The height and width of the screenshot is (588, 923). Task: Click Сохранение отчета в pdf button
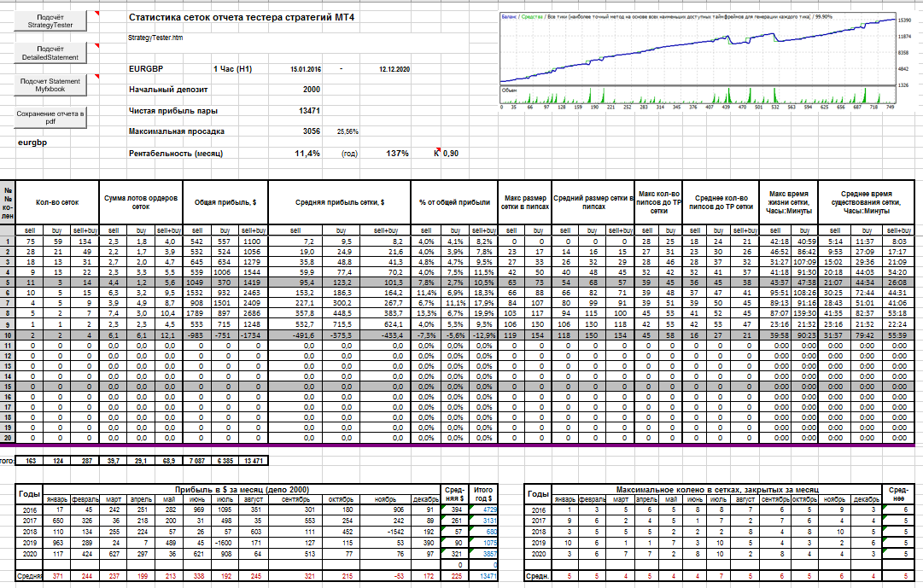(x=50, y=118)
